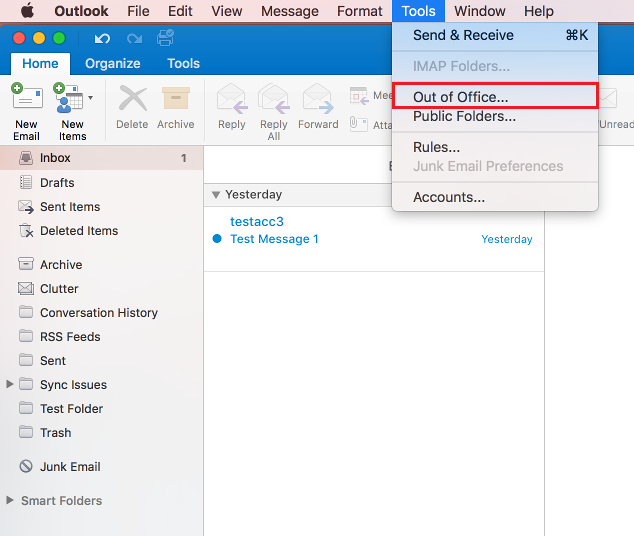The height and width of the screenshot is (536, 634).
Task: Click the Delete X icon
Action: [x=133, y=98]
